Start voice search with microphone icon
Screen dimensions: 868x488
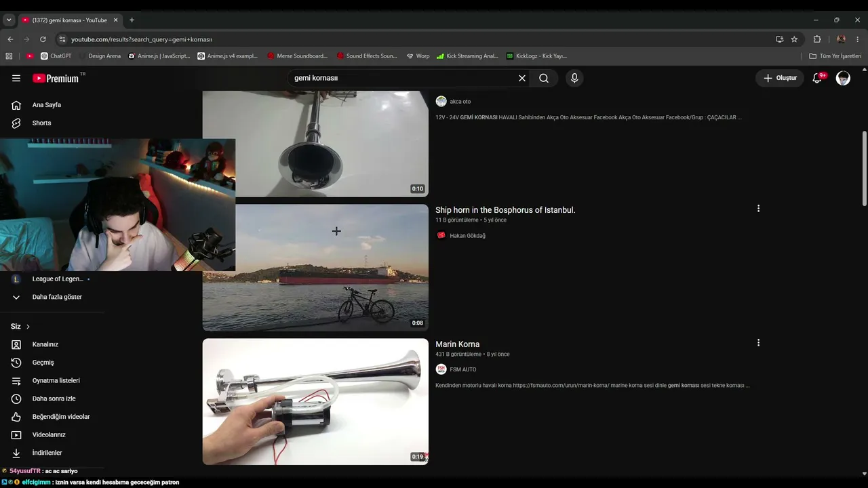point(574,78)
